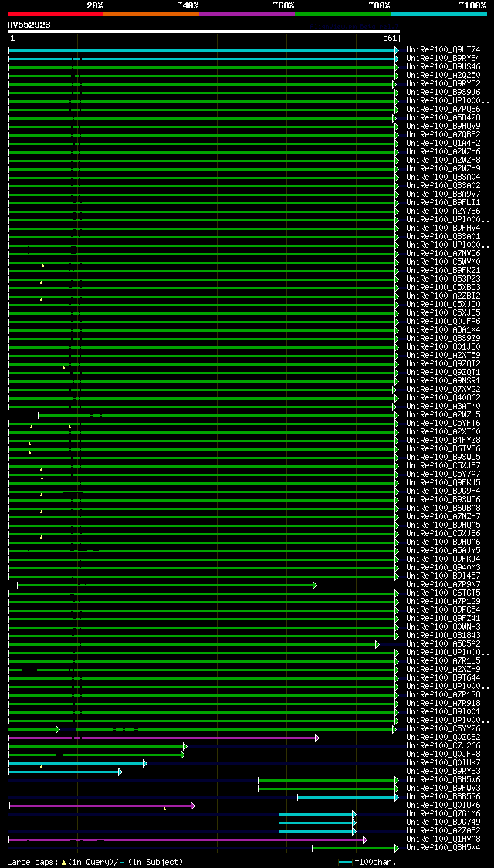Click the cyan alignment bar for Q9LT74
494x868 pixels.
[203, 50]
